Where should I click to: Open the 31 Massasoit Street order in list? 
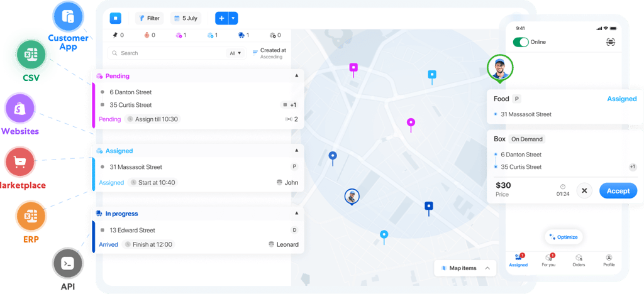136,167
